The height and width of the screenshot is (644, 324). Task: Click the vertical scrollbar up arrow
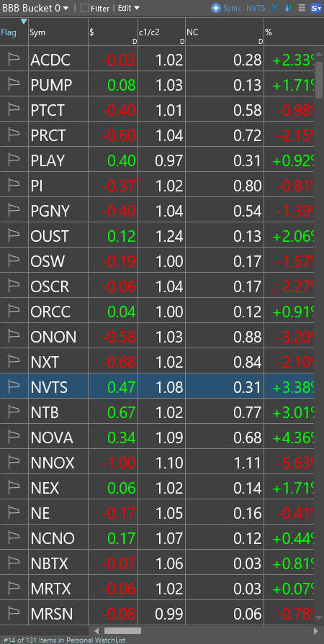(x=319, y=53)
